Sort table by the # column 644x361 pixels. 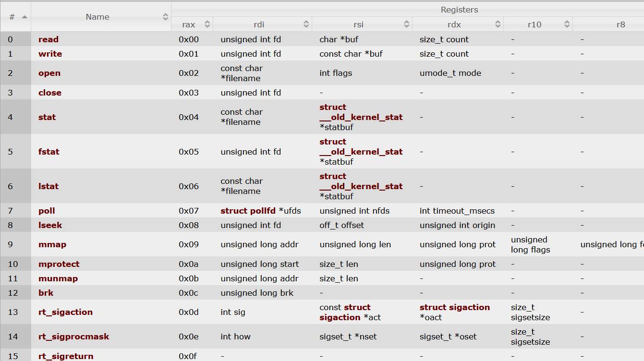tap(16, 17)
